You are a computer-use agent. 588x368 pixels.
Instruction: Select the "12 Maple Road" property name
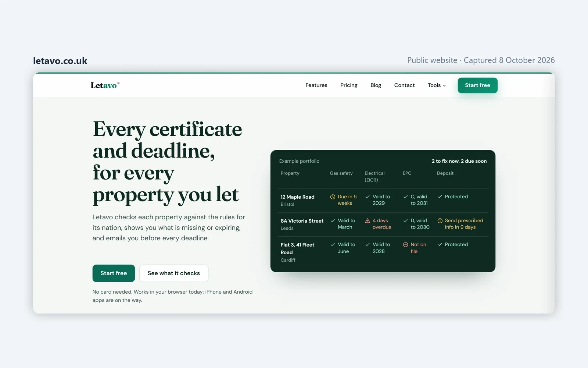(298, 197)
